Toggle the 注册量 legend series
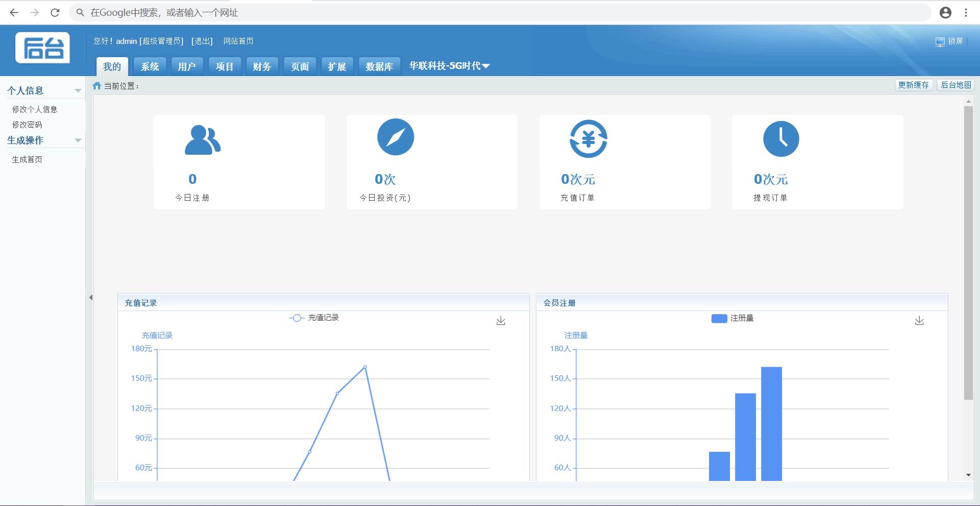 [732, 318]
